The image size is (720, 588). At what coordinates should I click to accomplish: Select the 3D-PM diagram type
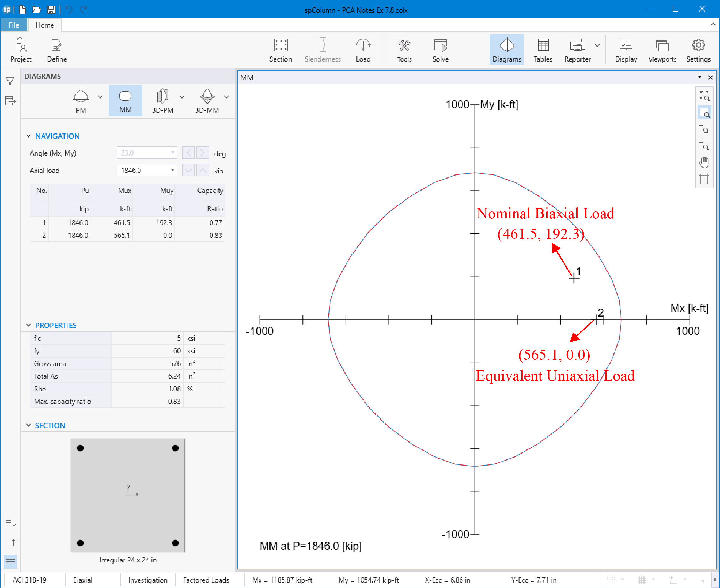point(163,101)
